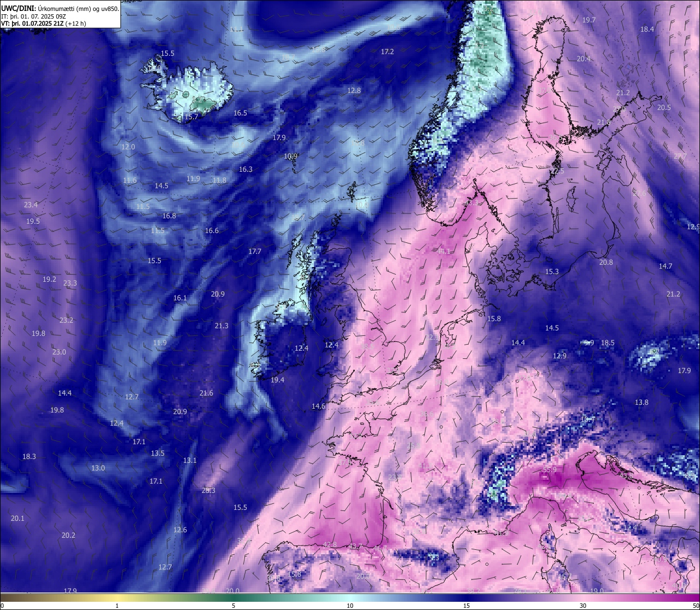
Task: Click the value '19.5' near the left edge
Action: [x=33, y=221]
